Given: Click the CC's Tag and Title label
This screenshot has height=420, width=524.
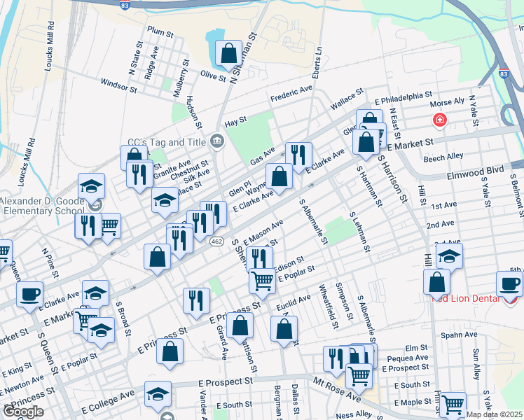Looking at the screenshot, I should click(x=167, y=142).
